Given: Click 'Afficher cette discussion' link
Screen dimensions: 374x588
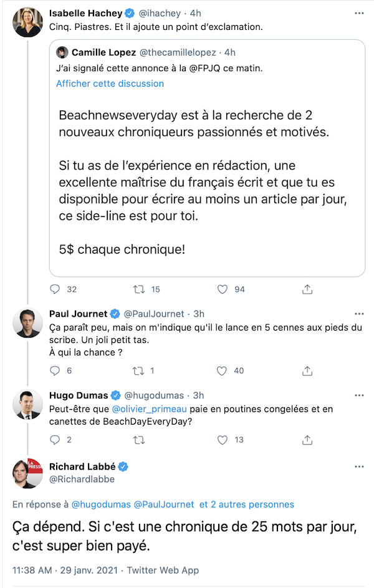Looking at the screenshot, I should (110, 84).
